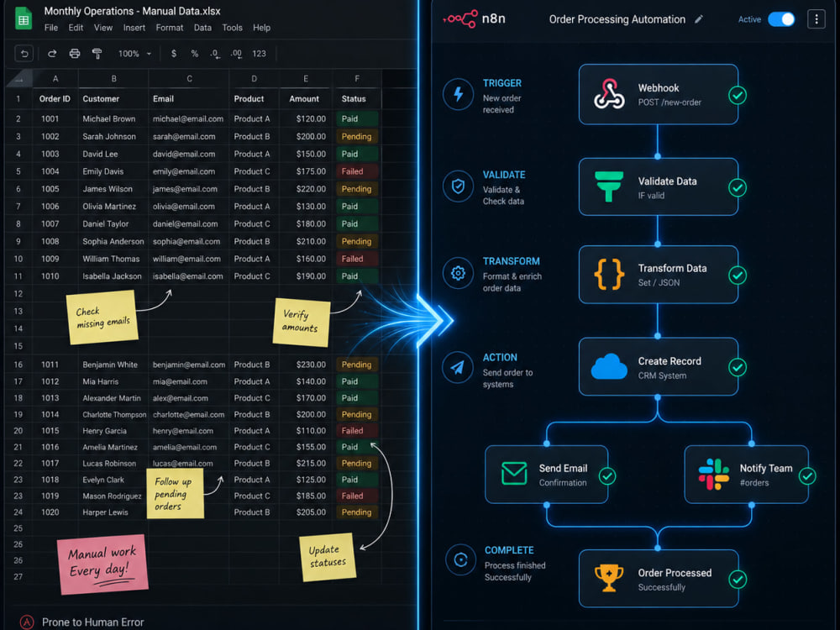Click the Webhook node success checkmark

738,96
